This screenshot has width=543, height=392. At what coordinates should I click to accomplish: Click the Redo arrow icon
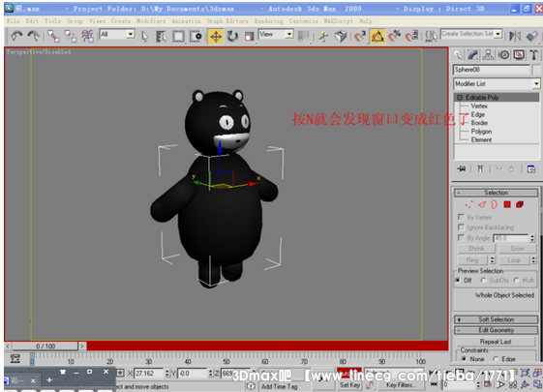point(33,36)
